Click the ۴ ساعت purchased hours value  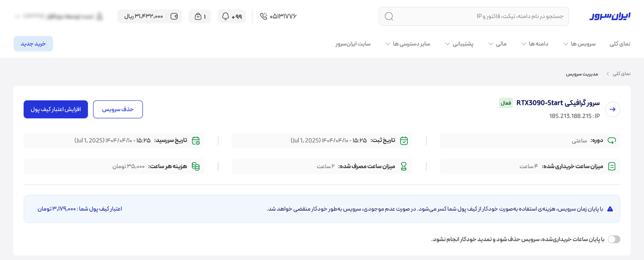529,166
